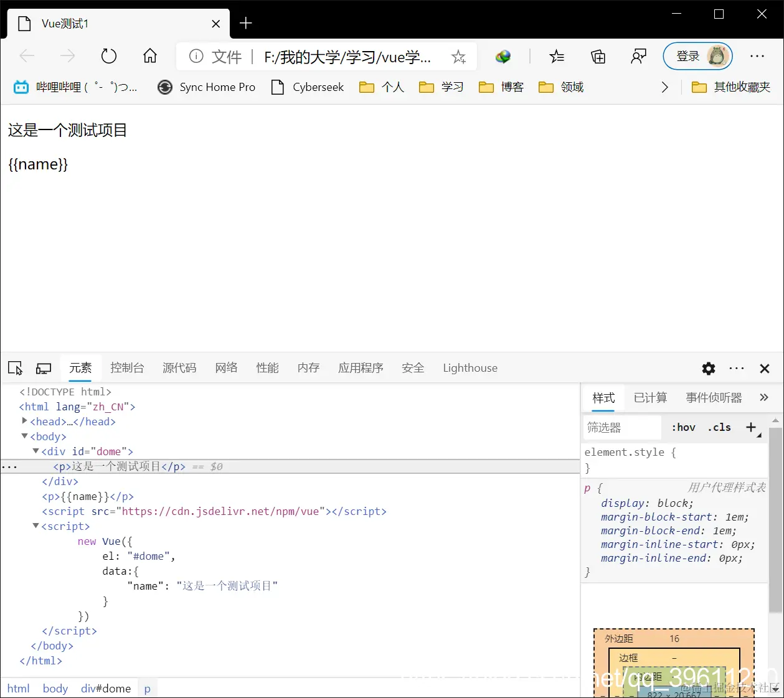
Task: Show more sidebar tabs with chevron
Action: click(764, 397)
